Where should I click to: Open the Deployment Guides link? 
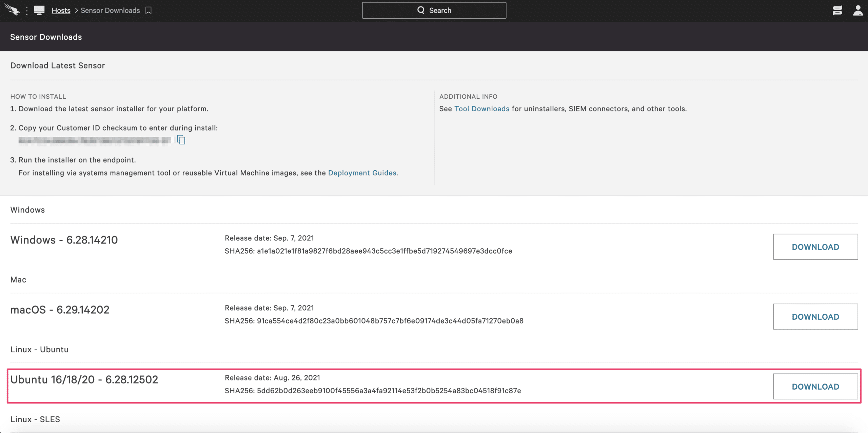click(362, 173)
